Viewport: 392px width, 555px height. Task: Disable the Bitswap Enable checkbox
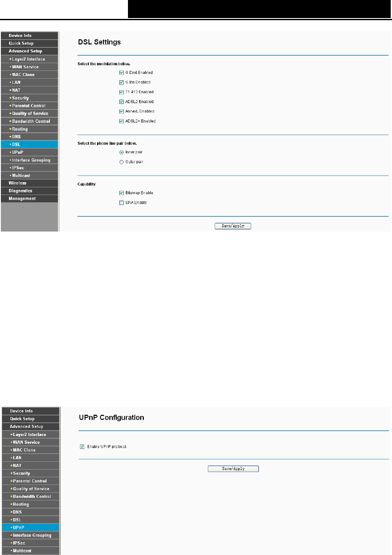(x=122, y=193)
